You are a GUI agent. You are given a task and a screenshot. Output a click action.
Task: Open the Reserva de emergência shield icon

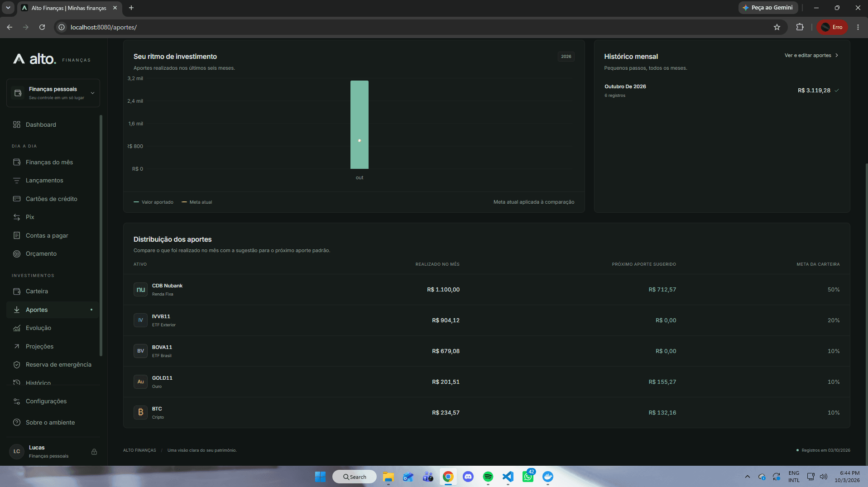point(17,365)
